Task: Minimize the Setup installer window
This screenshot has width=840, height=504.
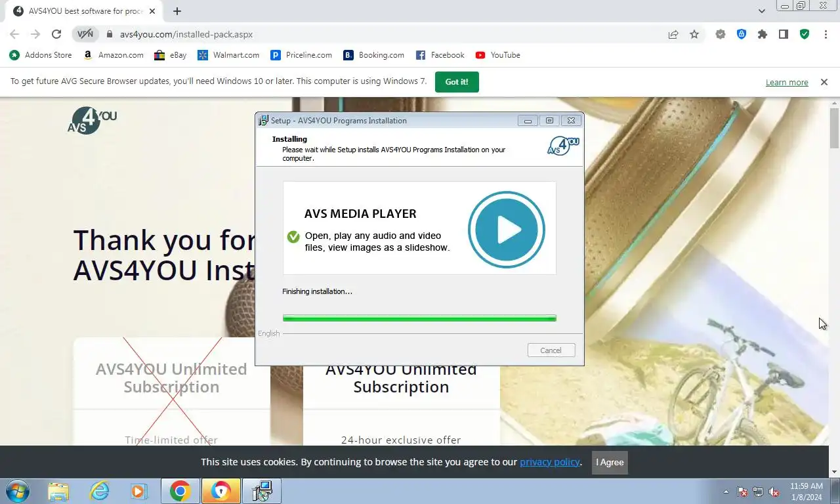Action: point(528,121)
